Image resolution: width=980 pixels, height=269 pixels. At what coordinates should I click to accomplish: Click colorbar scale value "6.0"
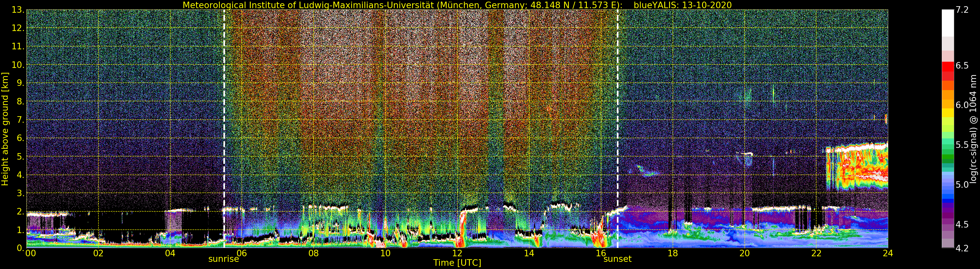[962, 105]
